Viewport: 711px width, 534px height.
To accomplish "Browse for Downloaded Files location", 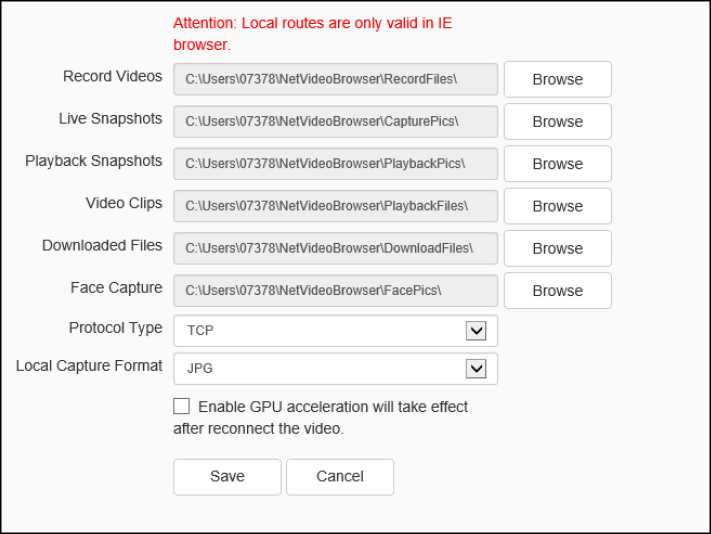I will point(557,248).
